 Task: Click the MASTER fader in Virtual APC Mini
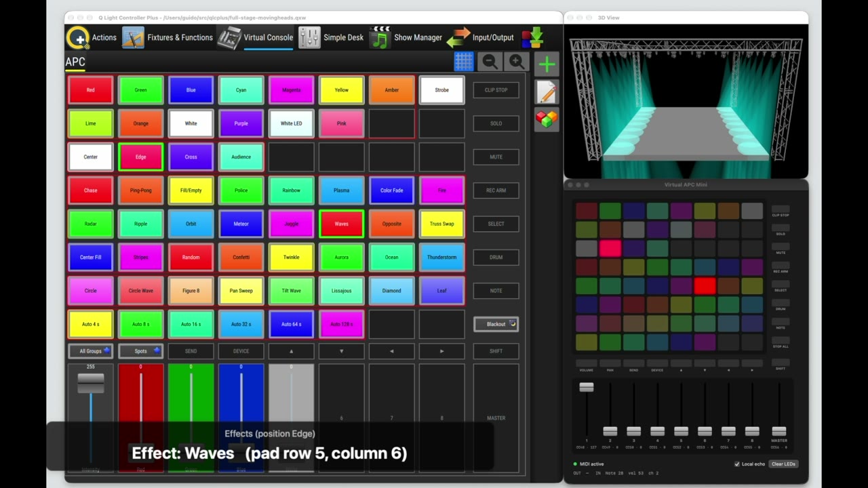click(x=779, y=431)
